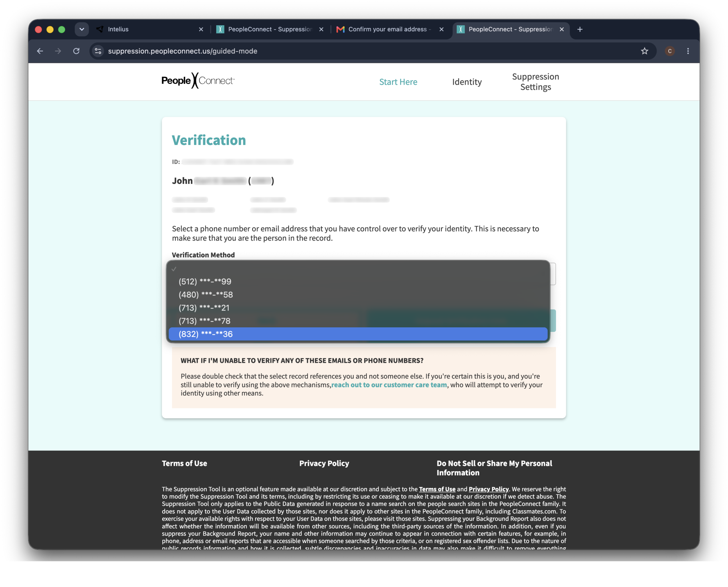Choose phone number (713) ***-**21
Screen dimensions: 728x587
pos(358,308)
